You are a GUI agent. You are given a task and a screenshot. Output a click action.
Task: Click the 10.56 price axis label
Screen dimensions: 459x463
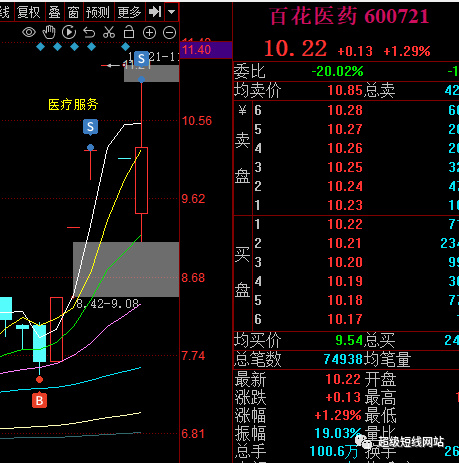point(197,121)
